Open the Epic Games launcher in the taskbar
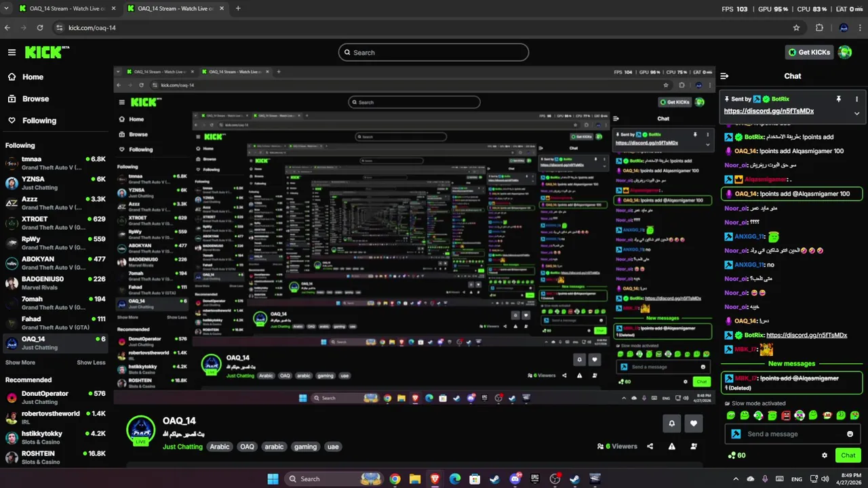Viewport: 868px width, 488px height. (534, 479)
